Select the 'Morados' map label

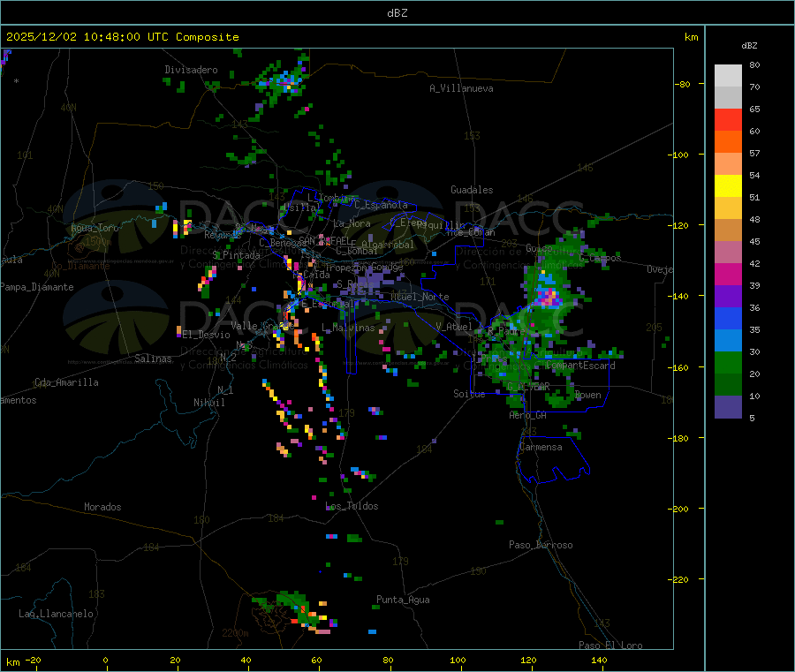(x=102, y=507)
